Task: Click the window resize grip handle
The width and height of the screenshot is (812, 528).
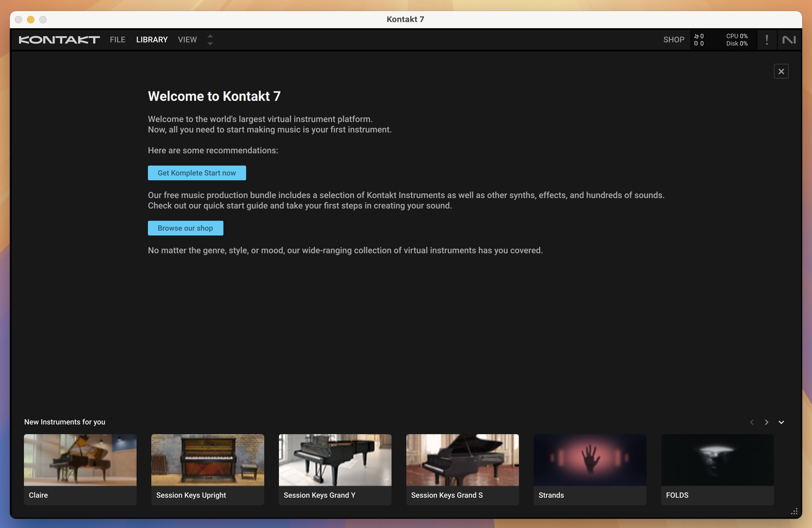Action: tap(794, 511)
